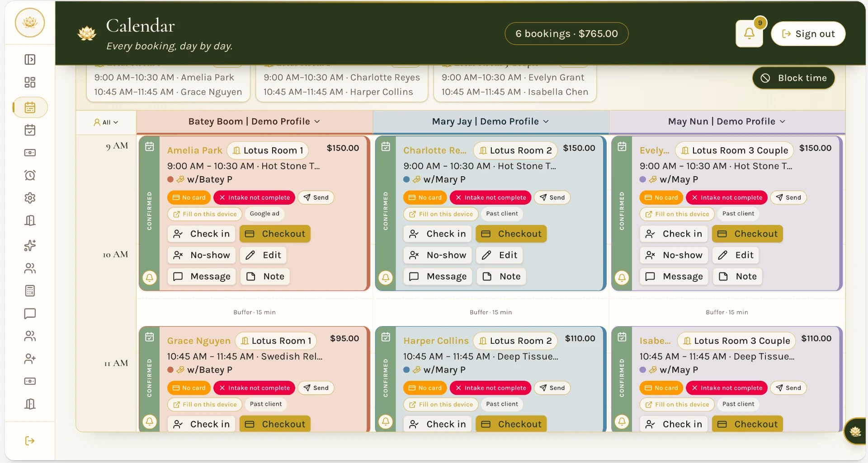Click the Google ad tag on Amelia's card
The image size is (868, 463).
click(264, 214)
